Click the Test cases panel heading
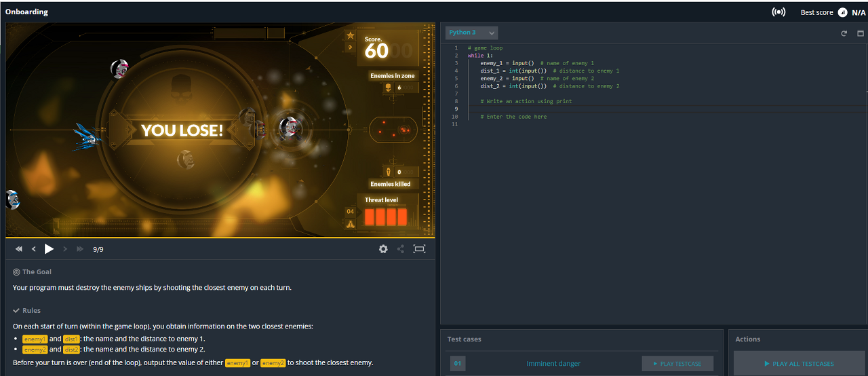The width and height of the screenshot is (868, 376). tap(465, 339)
